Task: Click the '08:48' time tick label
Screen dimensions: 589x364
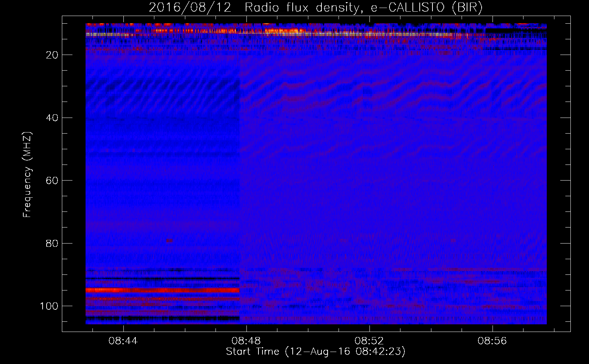Action: (x=246, y=341)
